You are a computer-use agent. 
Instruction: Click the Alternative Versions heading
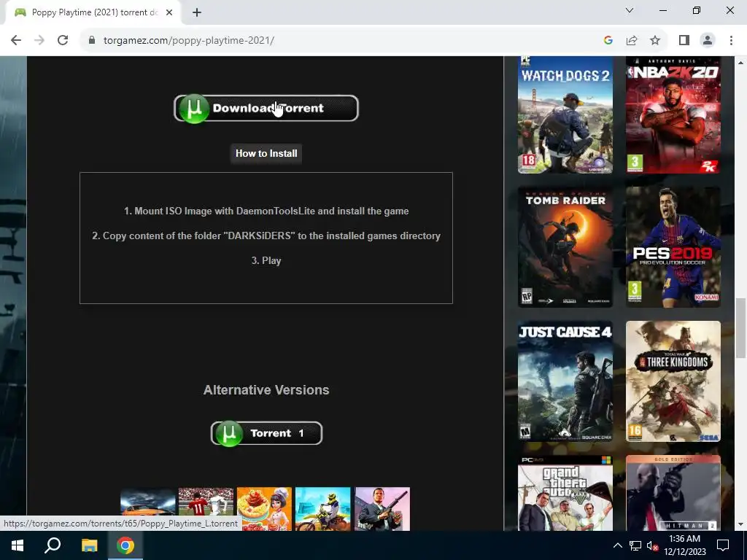click(x=266, y=389)
